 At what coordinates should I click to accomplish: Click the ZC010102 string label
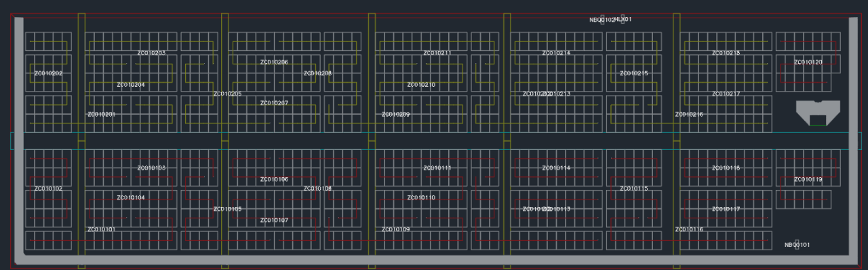pyautogui.click(x=48, y=189)
